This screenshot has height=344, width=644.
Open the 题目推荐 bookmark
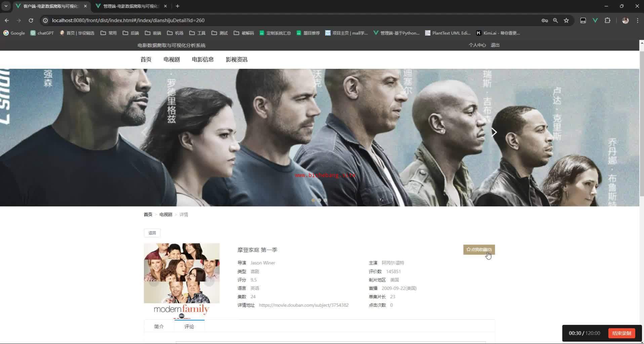(x=308, y=33)
